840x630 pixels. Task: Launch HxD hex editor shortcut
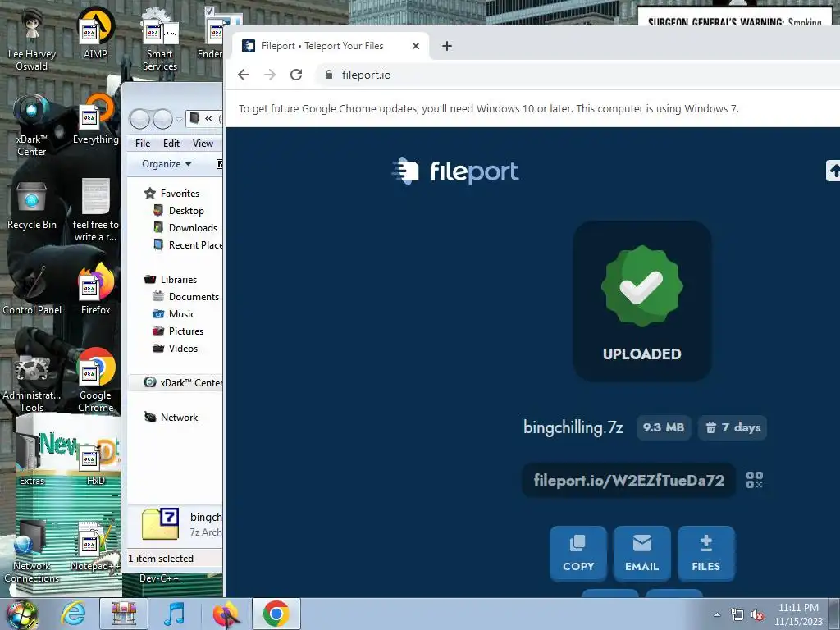[95, 462]
